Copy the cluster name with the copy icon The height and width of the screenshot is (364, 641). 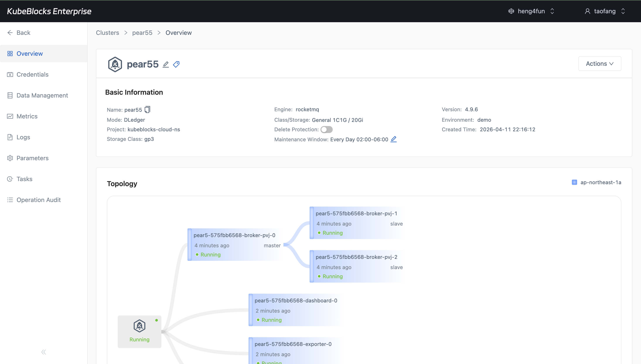pyautogui.click(x=147, y=110)
